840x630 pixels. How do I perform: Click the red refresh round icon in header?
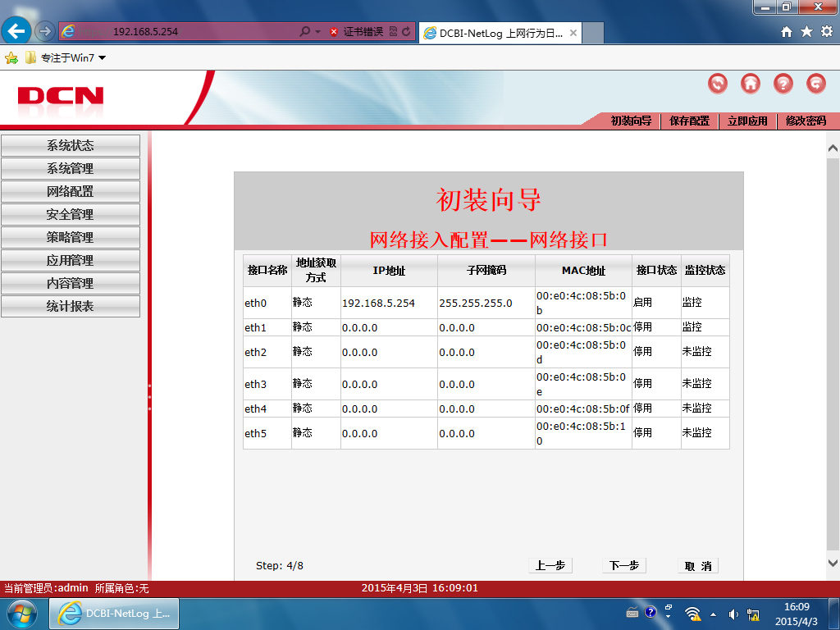(717, 84)
